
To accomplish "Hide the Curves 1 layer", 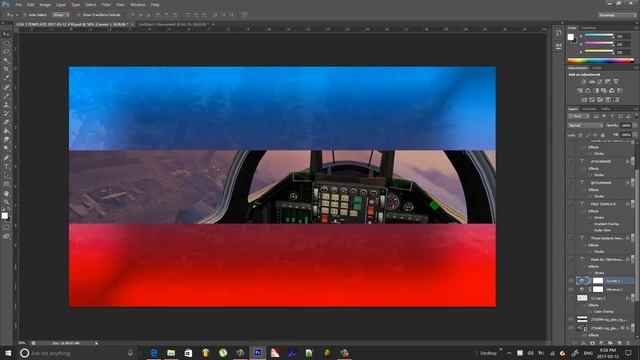I will pyautogui.click(x=571, y=280).
